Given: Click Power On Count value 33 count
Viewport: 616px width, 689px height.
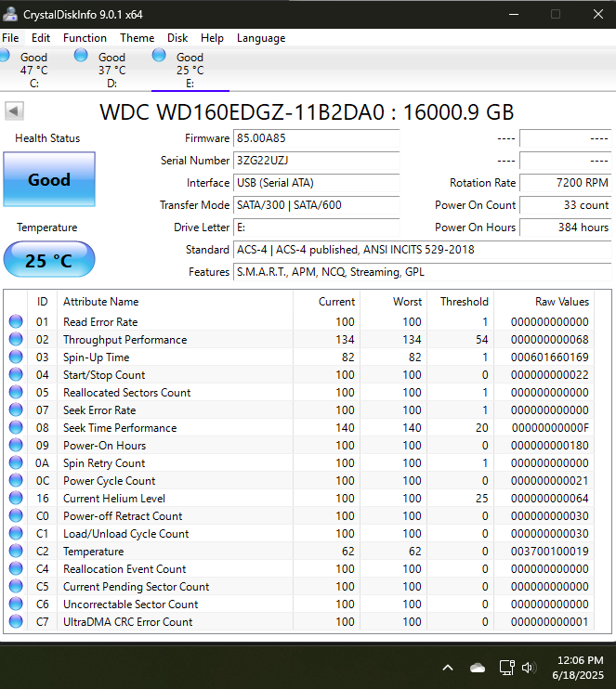Looking at the screenshot, I should (x=566, y=205).
